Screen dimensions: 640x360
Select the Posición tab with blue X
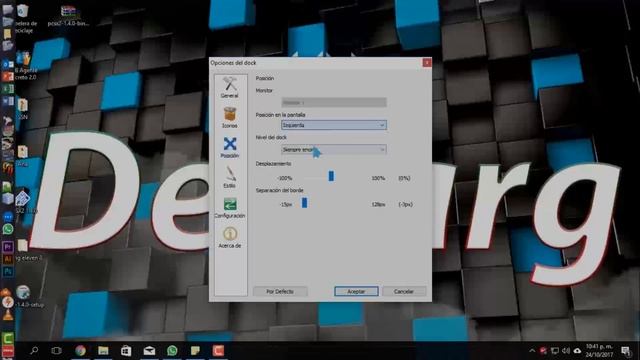(230, 147)
